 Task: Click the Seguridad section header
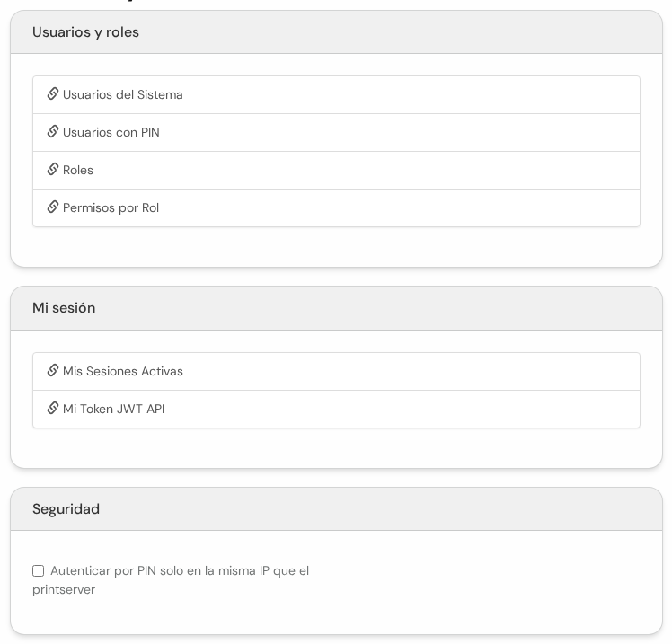tap(336, 509)
